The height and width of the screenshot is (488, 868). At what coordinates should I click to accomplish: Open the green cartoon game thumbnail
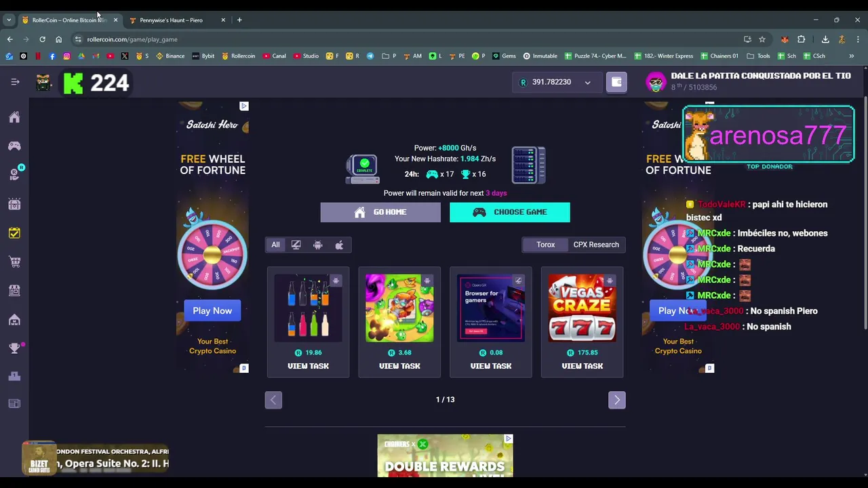tap(399, 308)
